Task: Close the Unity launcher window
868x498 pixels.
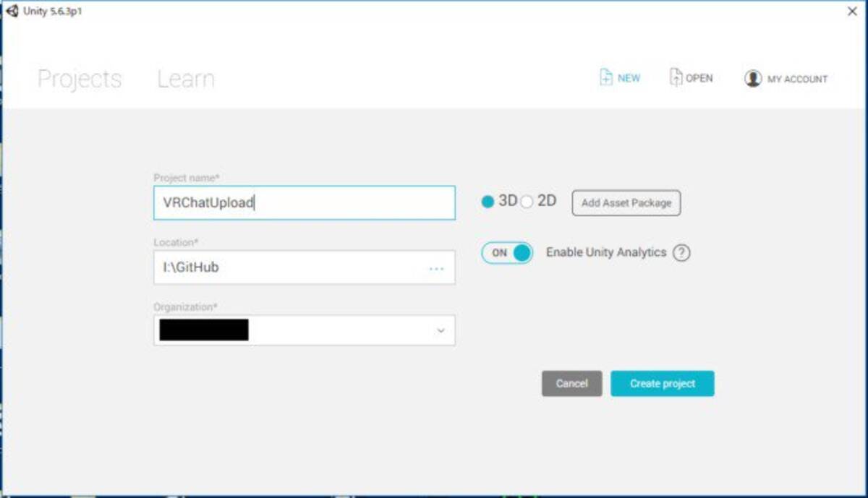Action: pos(852,12)
